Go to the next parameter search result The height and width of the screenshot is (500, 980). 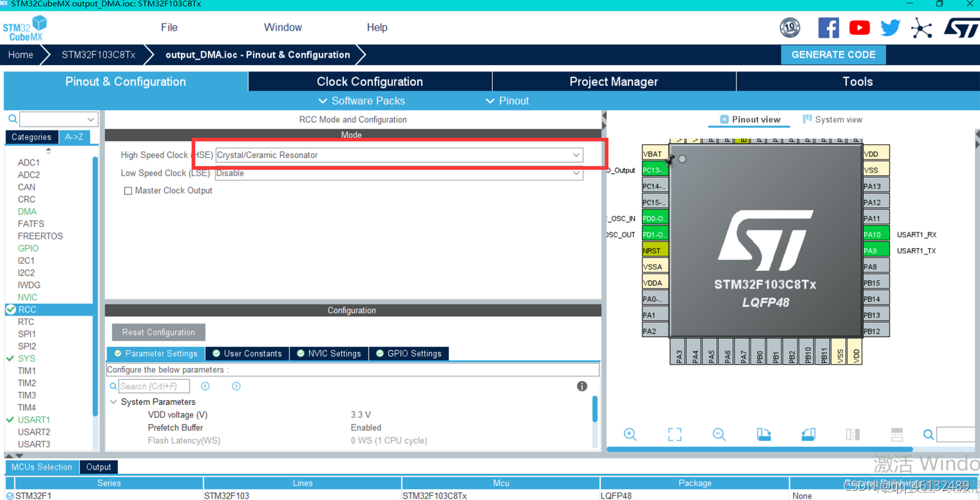(x=236, y=386)
